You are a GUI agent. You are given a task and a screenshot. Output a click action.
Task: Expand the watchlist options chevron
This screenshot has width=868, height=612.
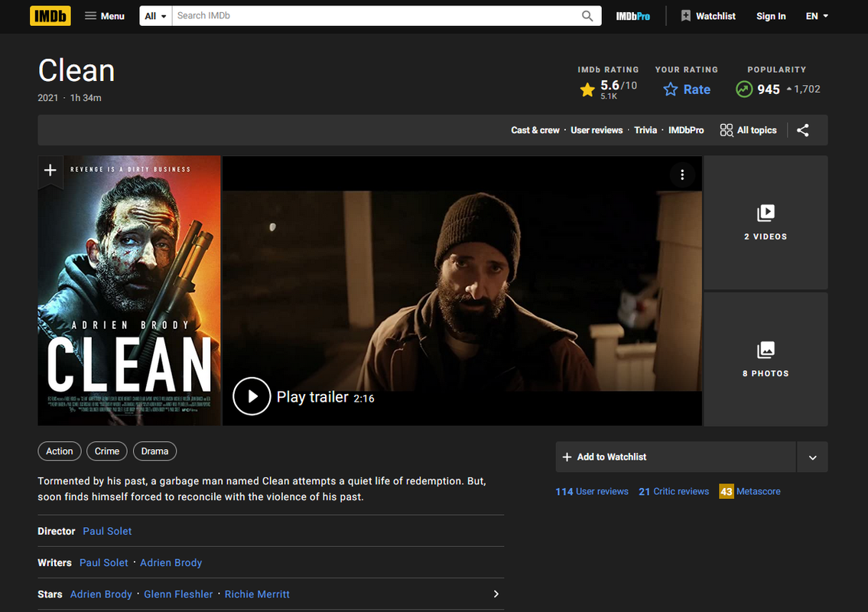(x=812, y=457)
